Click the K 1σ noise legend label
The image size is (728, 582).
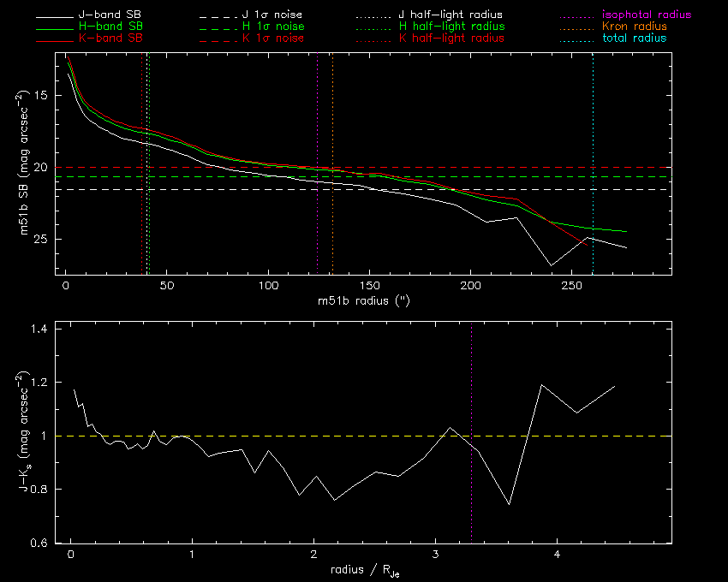[274, 39]
